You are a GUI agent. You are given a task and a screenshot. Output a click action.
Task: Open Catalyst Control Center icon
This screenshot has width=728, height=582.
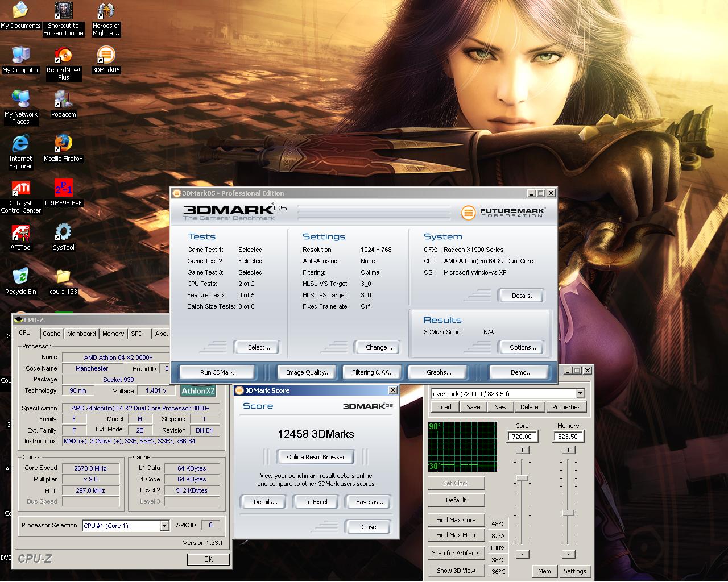coord(21,189)
